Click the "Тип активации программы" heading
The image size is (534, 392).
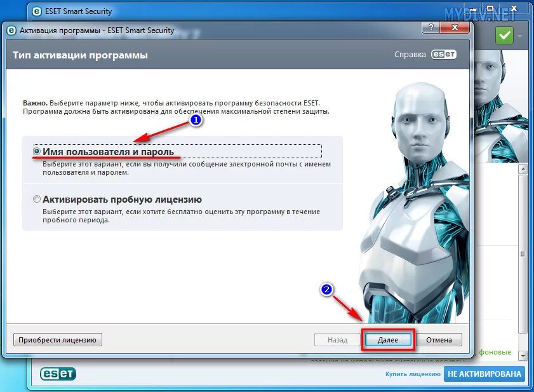(x=81, y=55)
